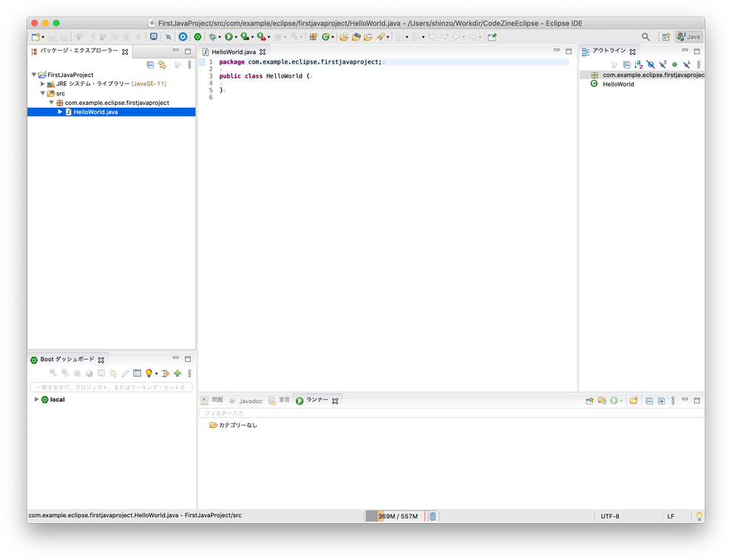Toggle alphabetical sort in Outline
Screen dimensions: 732x560
pos(639,65)
